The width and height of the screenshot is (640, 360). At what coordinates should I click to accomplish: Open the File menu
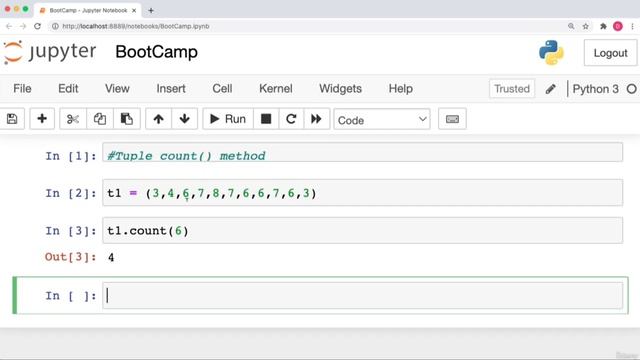click(22, 89)
